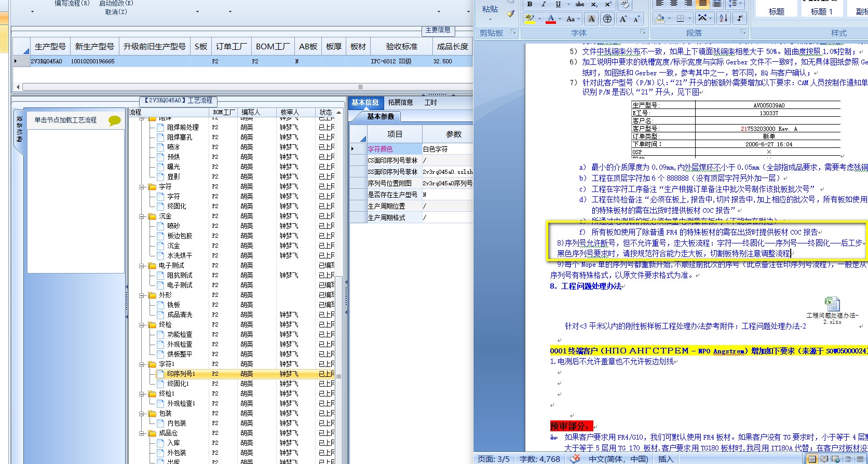Open text highlight color dropdown arrow

coord(540,19)
